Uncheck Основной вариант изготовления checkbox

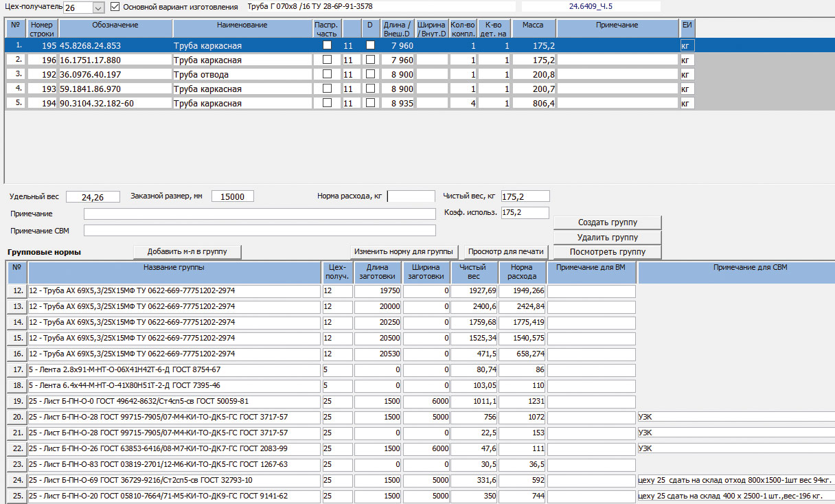[x=115, y=7]
